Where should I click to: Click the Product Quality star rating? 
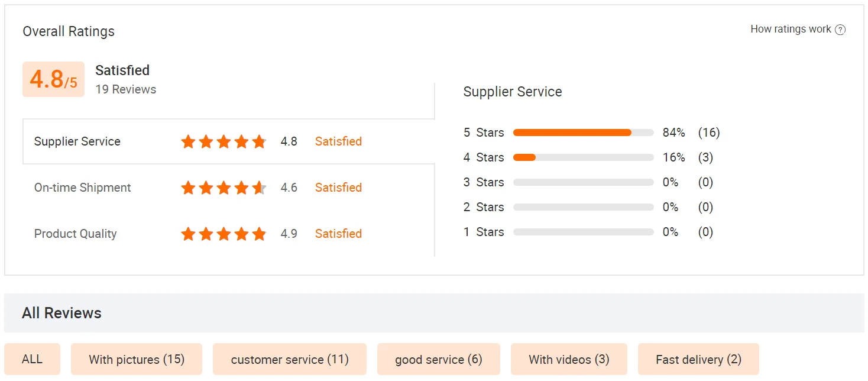click(224, 234)
